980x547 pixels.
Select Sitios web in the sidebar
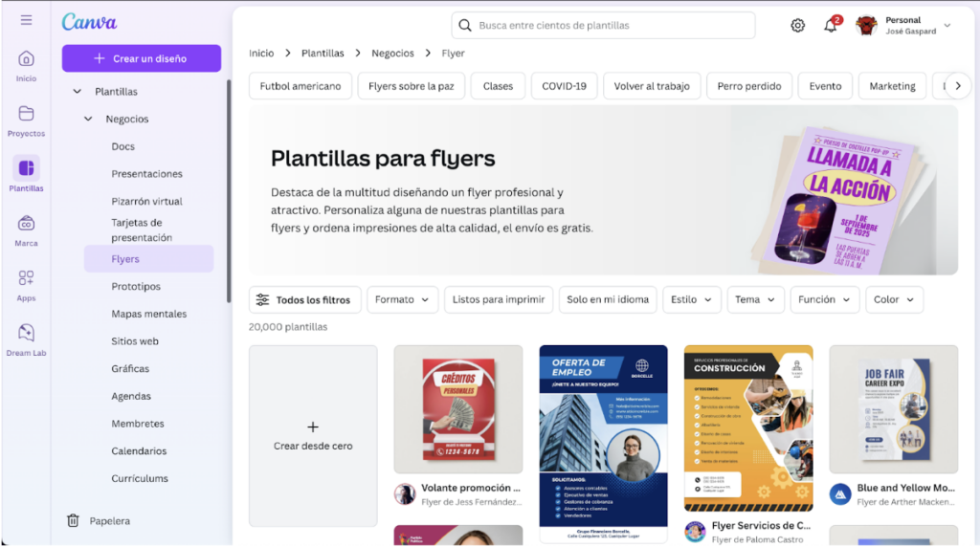pos(135,341)
